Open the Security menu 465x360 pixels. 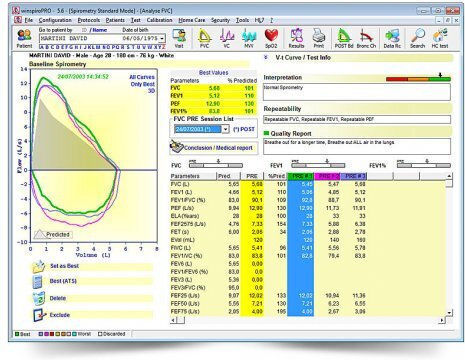click(x=220, y=20)
